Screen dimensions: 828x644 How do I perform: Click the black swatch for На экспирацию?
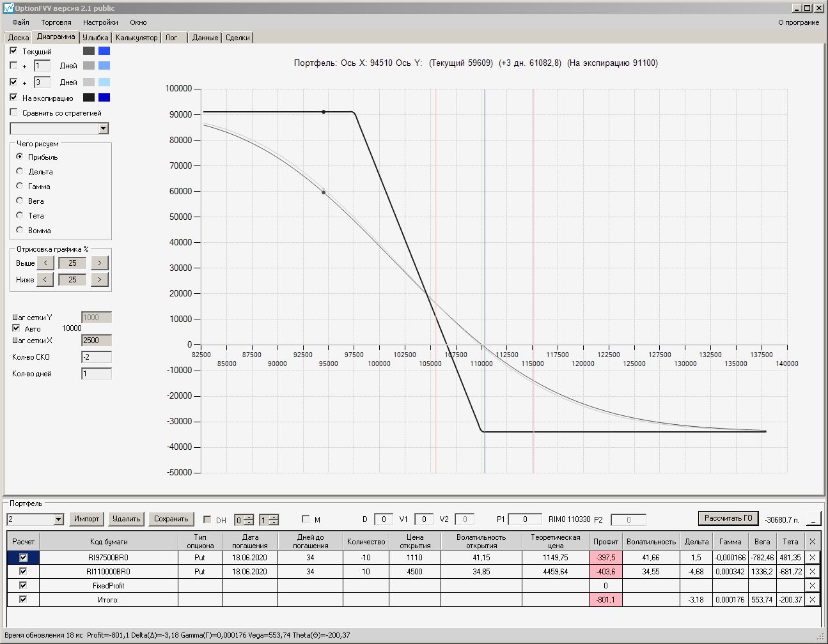pos(89,98)
